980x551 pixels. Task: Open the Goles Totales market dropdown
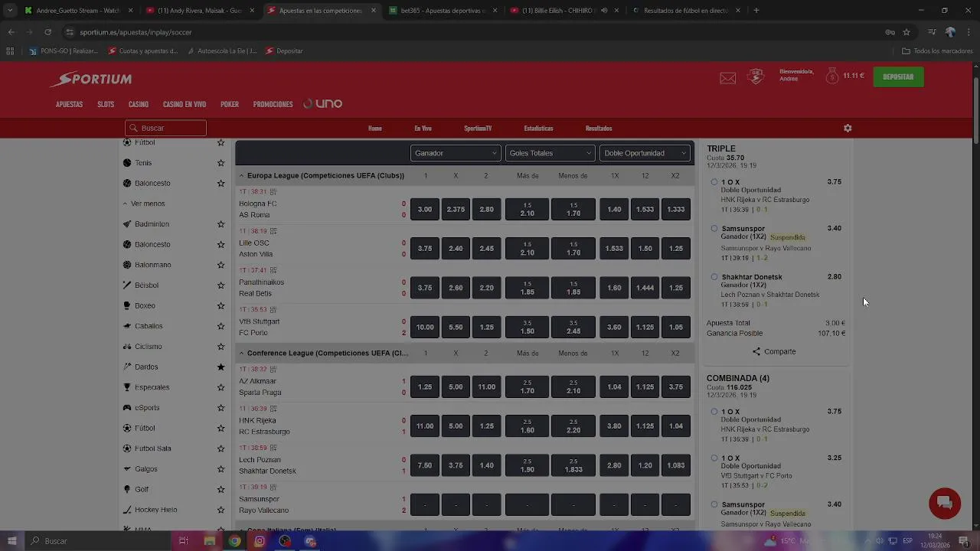tap(550, 153)
